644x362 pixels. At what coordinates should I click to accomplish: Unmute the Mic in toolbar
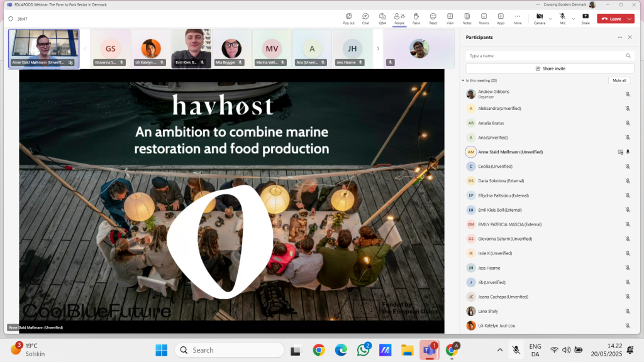[x=563, y=18]
